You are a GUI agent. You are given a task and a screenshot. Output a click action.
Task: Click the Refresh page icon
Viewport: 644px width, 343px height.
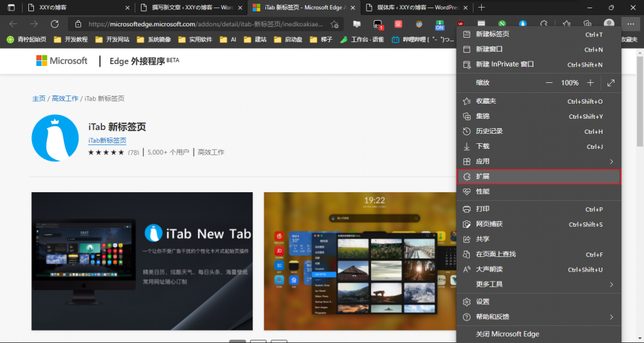(55, 24)
